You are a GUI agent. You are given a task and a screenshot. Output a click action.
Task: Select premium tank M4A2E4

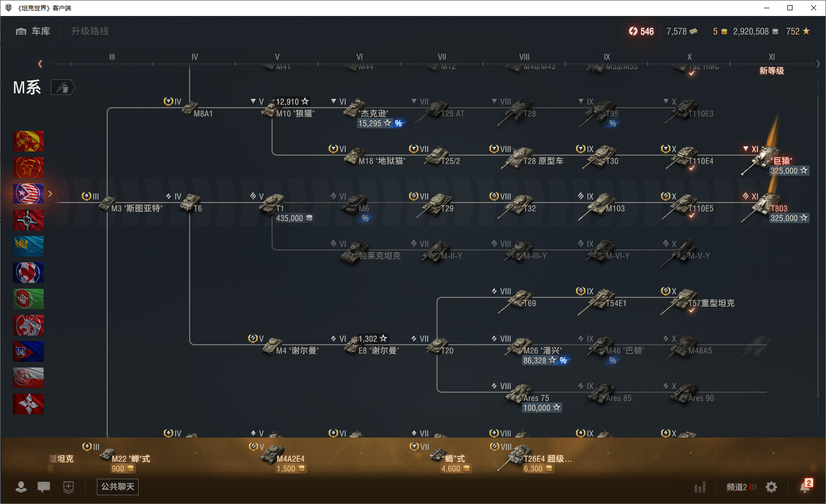click(x=278, y=459)
